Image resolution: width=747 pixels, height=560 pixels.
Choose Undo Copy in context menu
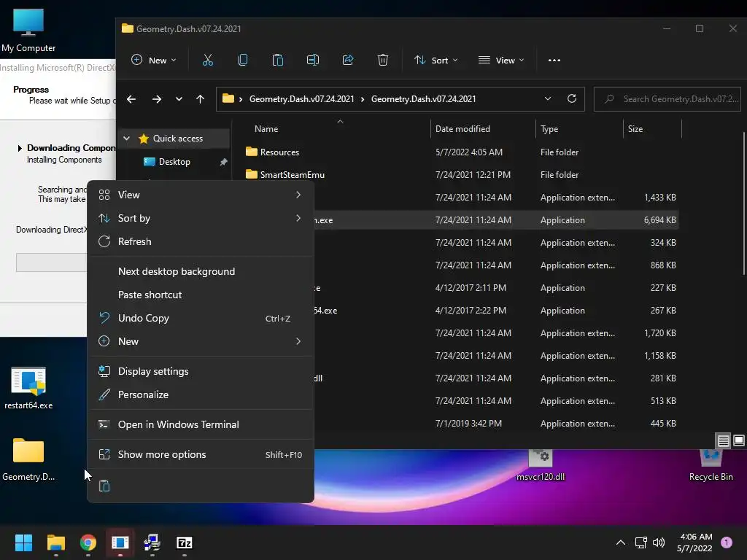[200, 318]
